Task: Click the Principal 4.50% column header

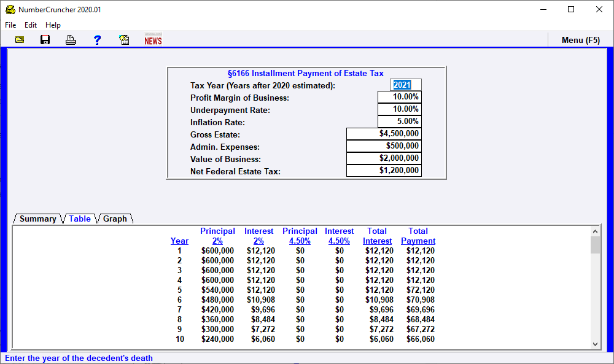Action: (x=300, y=236)
